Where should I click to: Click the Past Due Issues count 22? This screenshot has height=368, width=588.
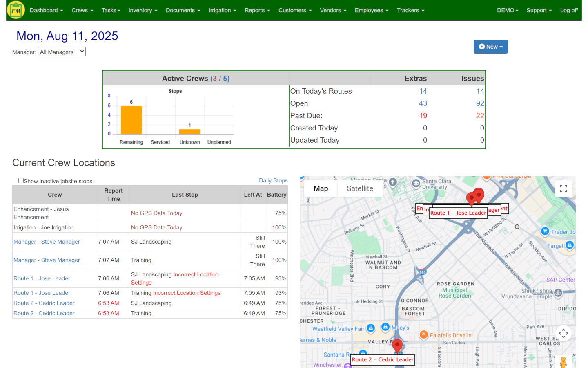point(480,116)
